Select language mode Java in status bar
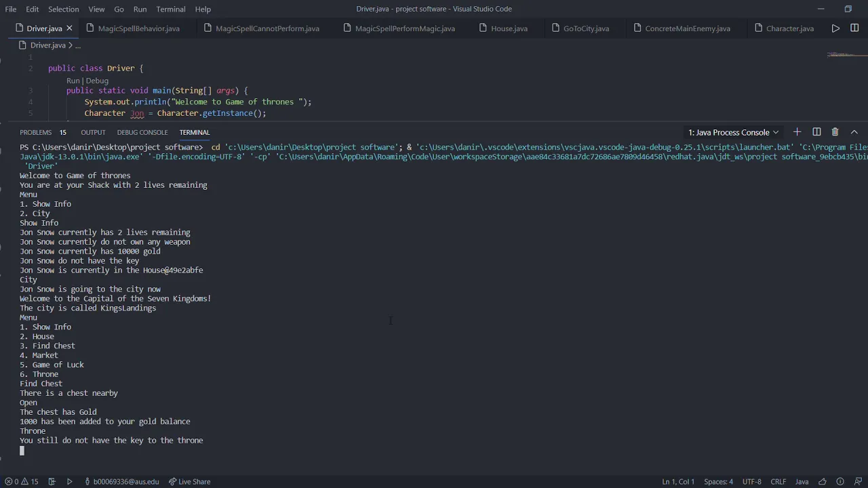868x488 pixels. (802, 482)
